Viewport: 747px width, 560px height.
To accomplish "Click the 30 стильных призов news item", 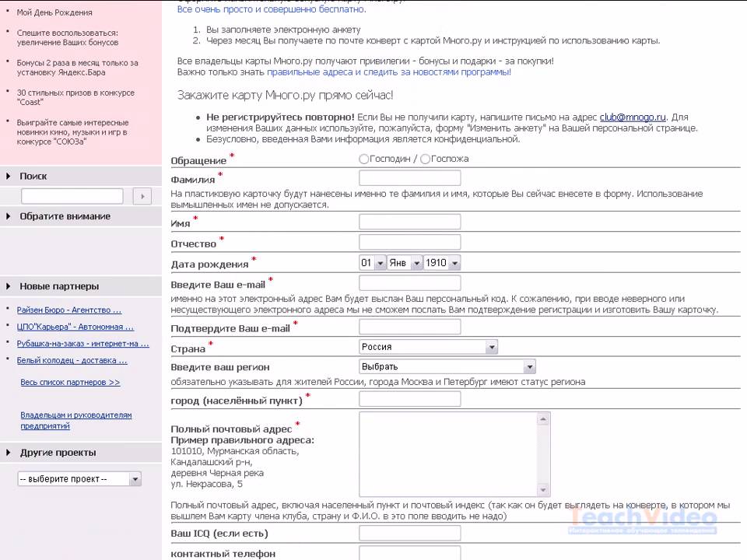I will point(75,98).
